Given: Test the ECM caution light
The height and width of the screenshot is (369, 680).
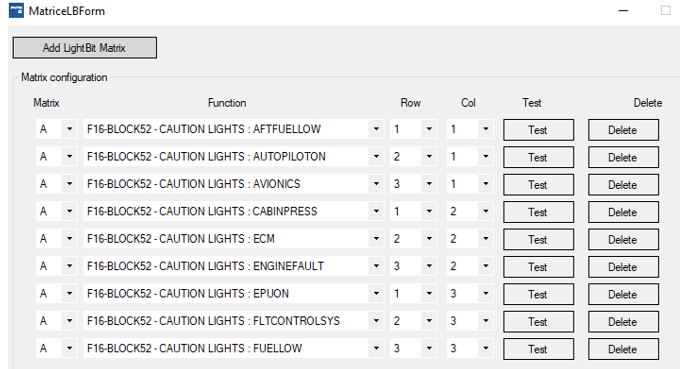Looking at the screenshot, I should [x=538, y=240].
